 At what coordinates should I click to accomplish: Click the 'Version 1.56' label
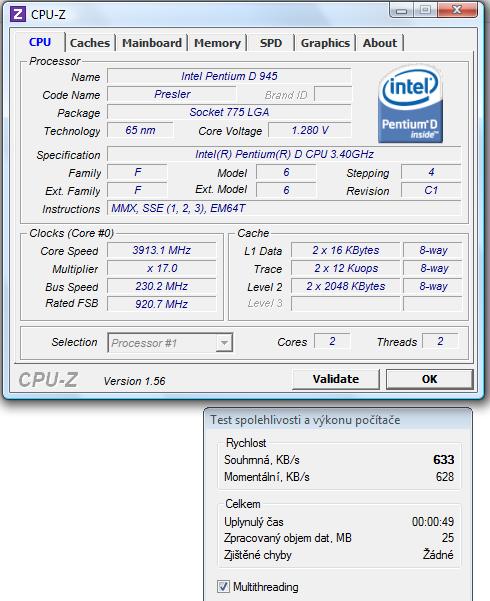pos(134,381)
